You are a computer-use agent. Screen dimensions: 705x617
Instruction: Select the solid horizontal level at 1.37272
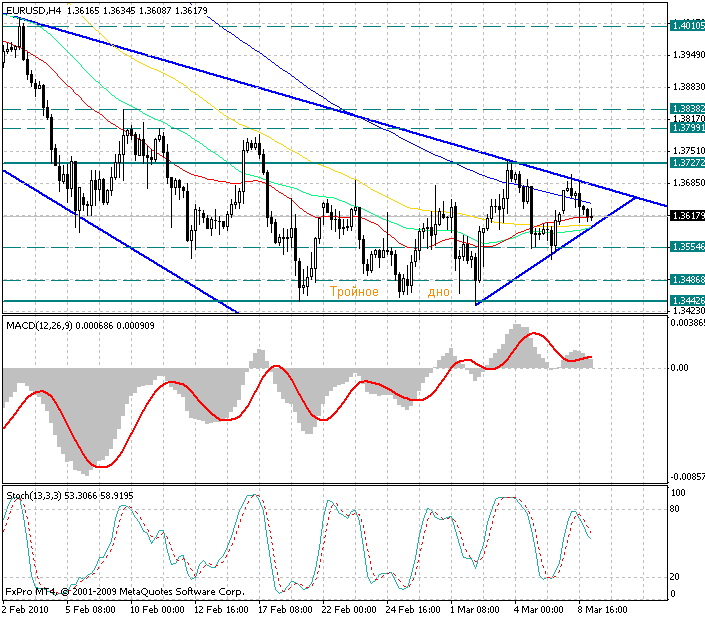click(x=335, y=163)
